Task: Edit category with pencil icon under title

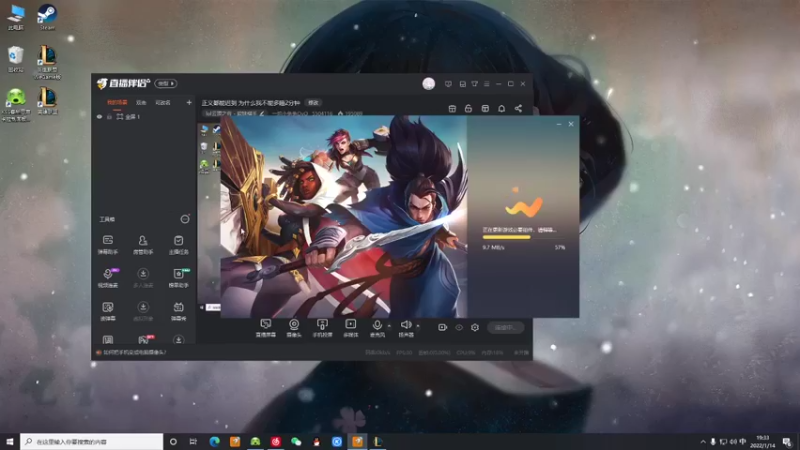Action: pos(262,113)
